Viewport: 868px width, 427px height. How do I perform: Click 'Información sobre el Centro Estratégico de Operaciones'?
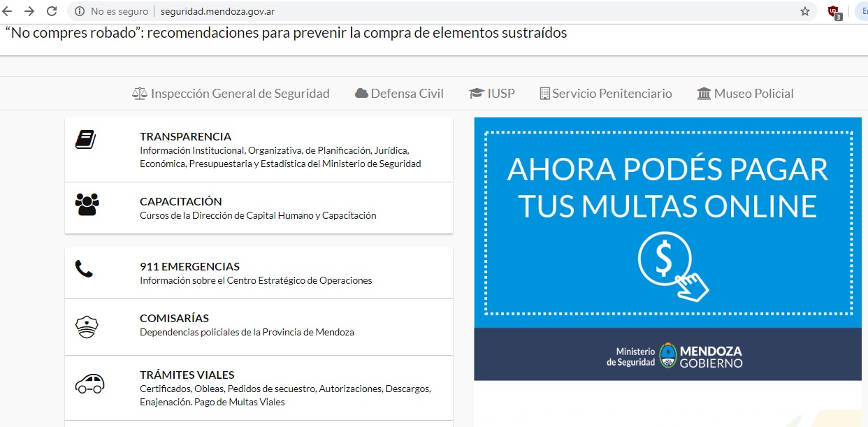[x=256, y=281]
